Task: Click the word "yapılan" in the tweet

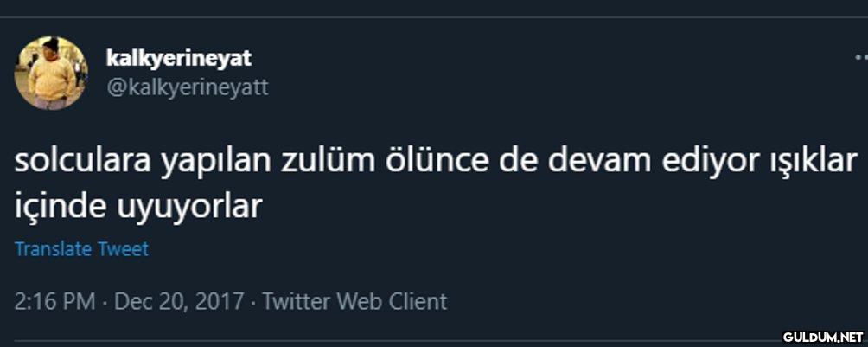Action: click(x=217, y=164)
